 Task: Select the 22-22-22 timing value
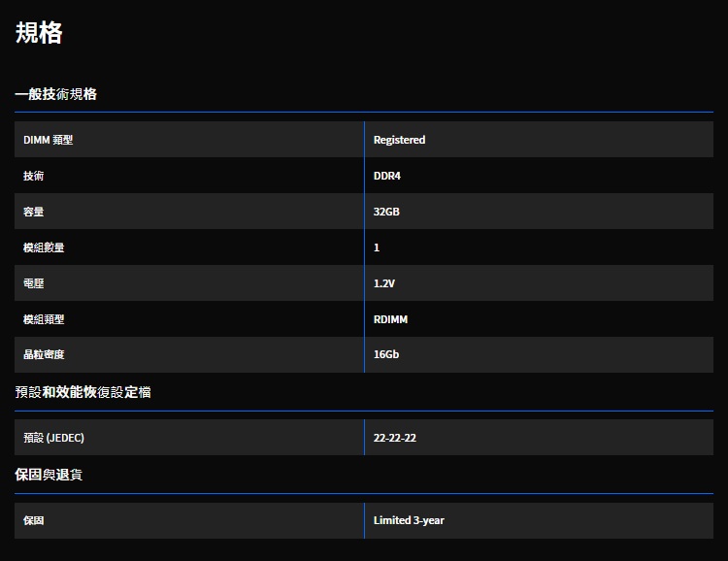395,438
